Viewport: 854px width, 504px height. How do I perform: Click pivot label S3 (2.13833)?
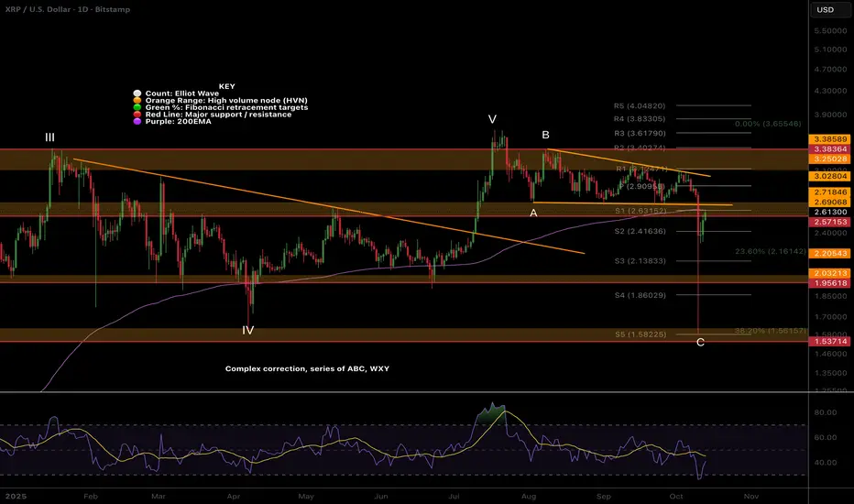[640, 261]
